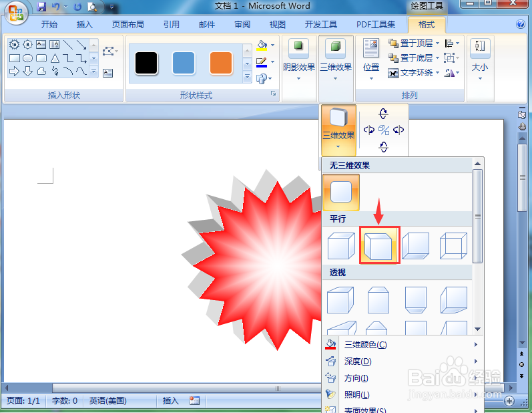532x413 pixels.
Task: Select the 8-point star shape
Action: point(28,44)
